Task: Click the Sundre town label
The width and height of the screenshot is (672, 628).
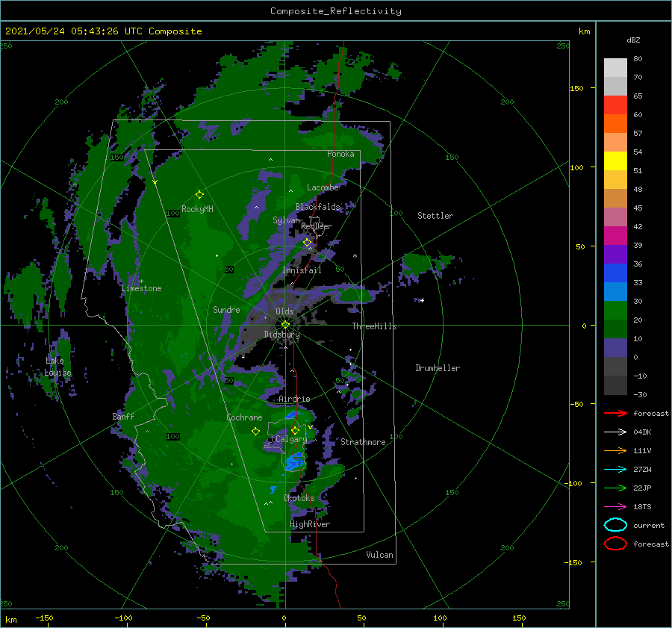Action: [226, 309]
